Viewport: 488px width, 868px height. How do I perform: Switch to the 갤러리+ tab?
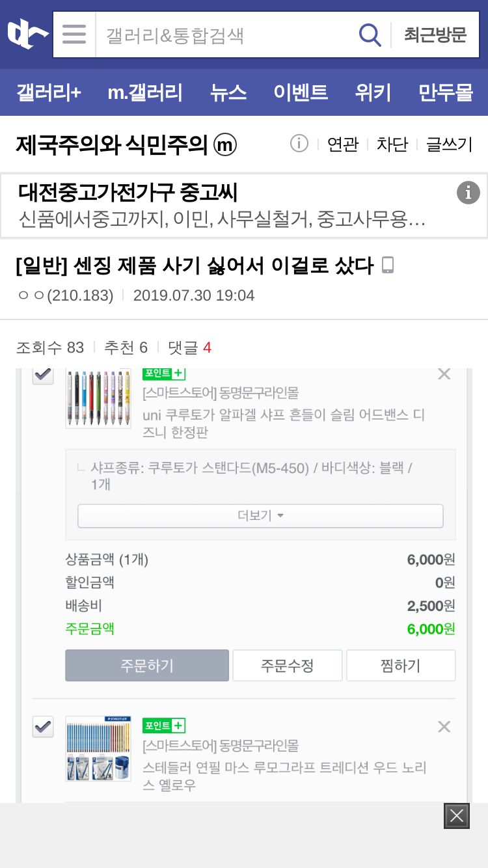tap(49, 92)
